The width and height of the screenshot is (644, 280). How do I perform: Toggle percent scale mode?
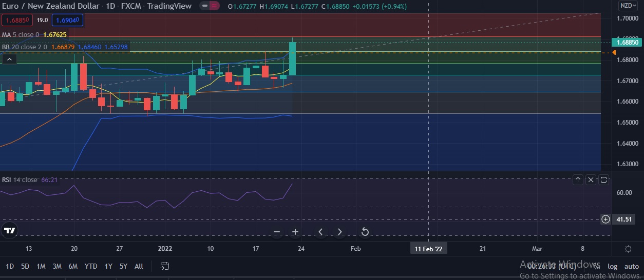(x=596, y=266)
